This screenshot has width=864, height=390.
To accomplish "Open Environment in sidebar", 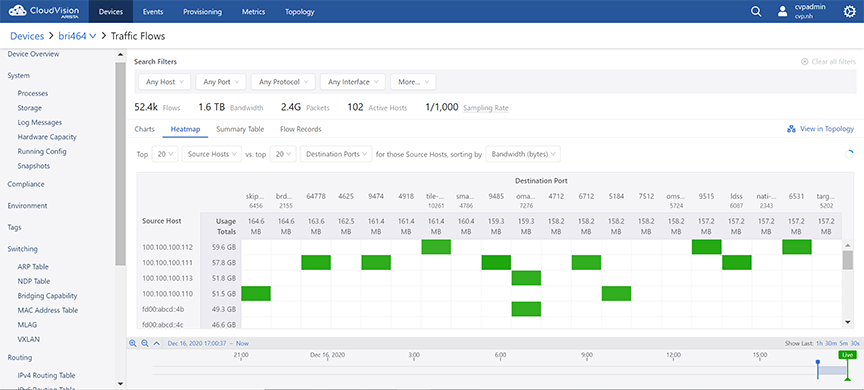I will [27, 205].
